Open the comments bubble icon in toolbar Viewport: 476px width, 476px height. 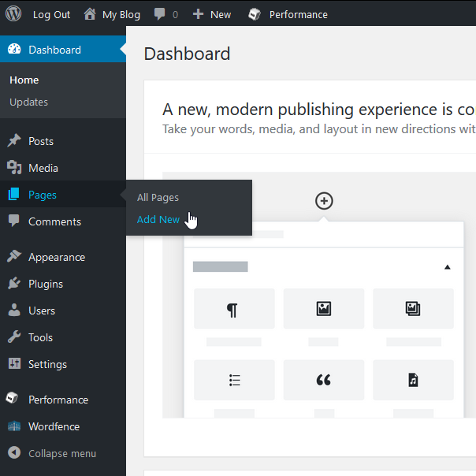(161, 14)
